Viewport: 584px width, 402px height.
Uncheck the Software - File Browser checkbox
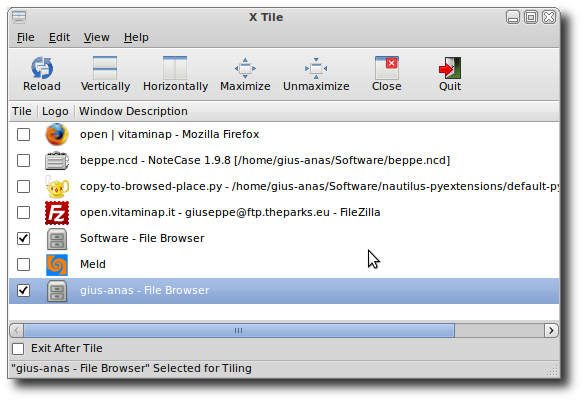click(23, 238)
